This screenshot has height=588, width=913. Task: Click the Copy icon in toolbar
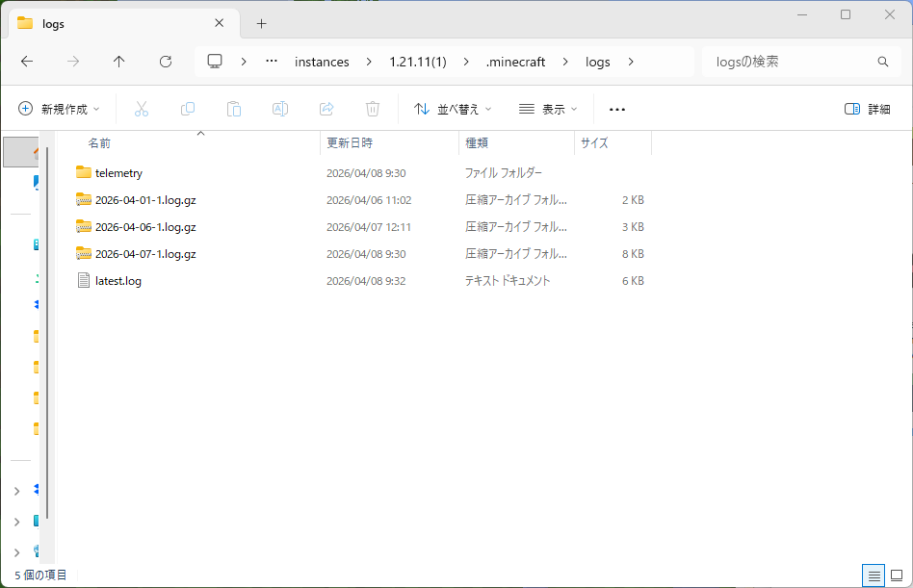point(188,109)
